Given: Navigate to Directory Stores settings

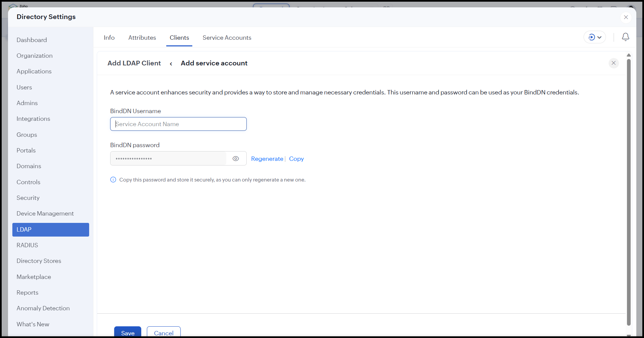Looking at the screenshot, I should (x=39, y=261).
